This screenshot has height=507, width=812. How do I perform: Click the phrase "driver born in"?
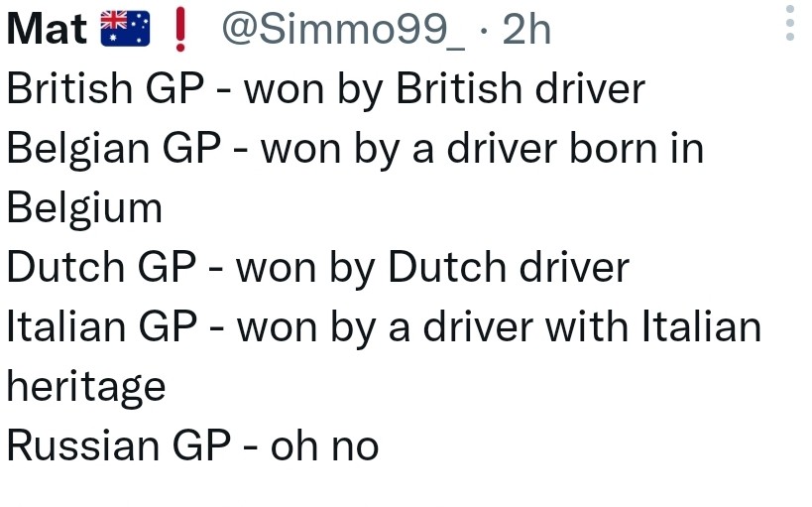575,149
